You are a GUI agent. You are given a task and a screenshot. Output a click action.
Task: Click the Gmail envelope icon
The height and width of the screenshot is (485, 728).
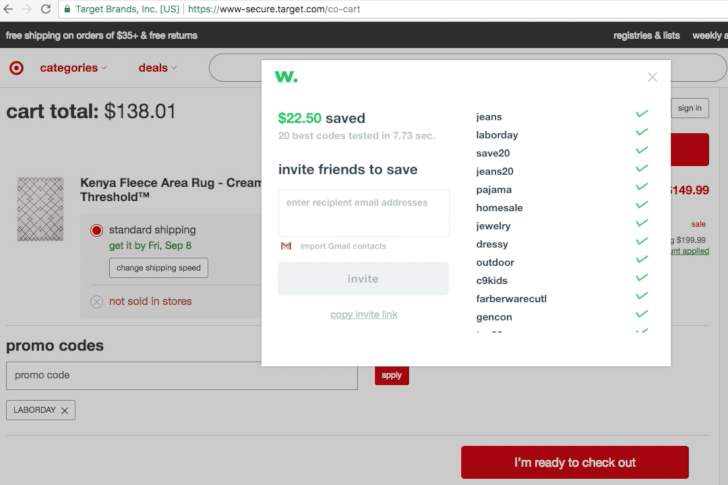286,246
